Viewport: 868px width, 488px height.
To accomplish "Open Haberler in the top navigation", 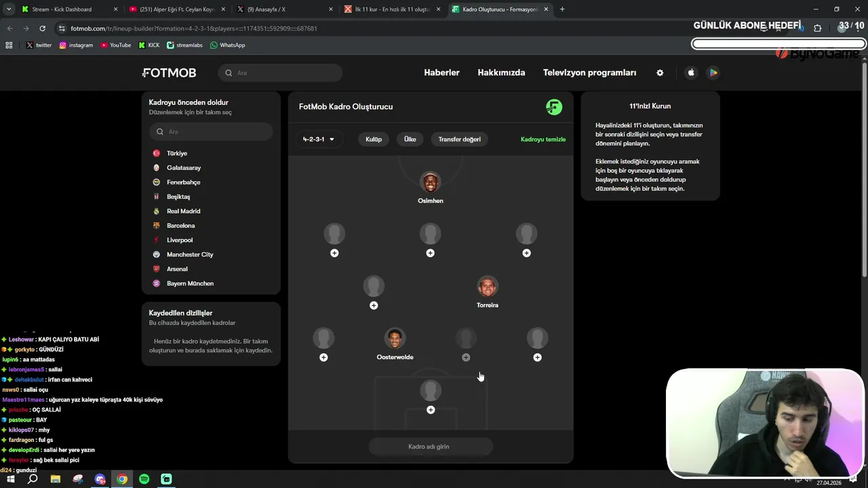I will [441, 73].
